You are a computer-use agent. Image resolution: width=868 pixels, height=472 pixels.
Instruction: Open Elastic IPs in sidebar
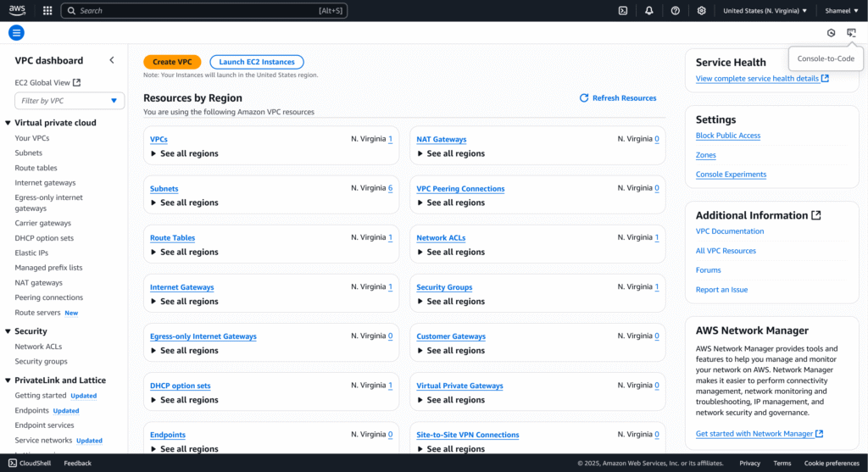click(31, 253)
